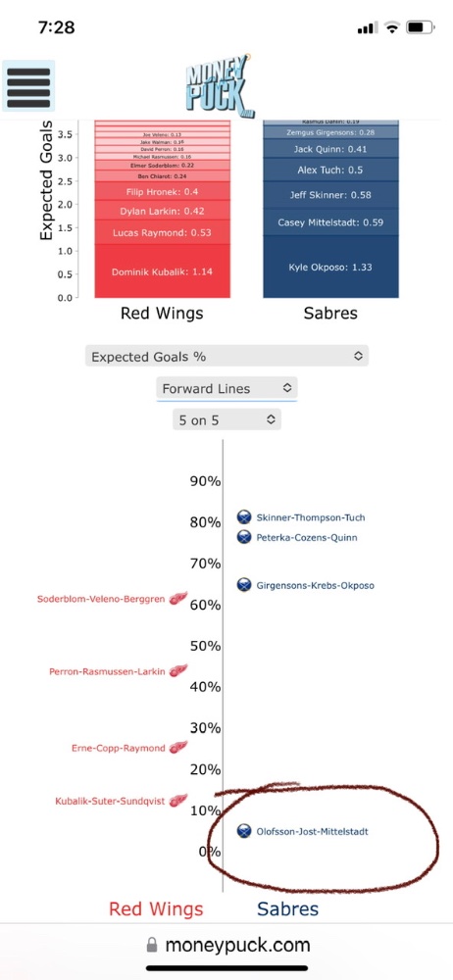453x980 pixels.
Task: Select Dominik Kubalik: 1.14 bar segment
Action: (162, 270)
